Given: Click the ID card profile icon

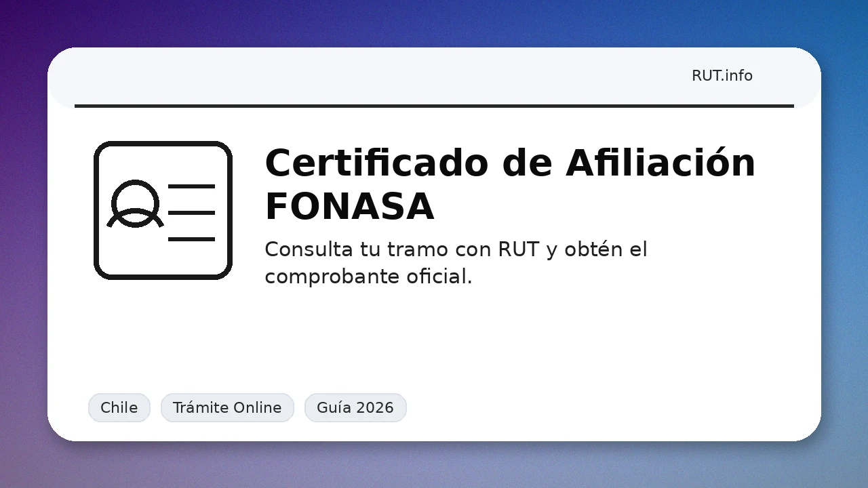Looking at the screenshot, I should tap(163, 210).
